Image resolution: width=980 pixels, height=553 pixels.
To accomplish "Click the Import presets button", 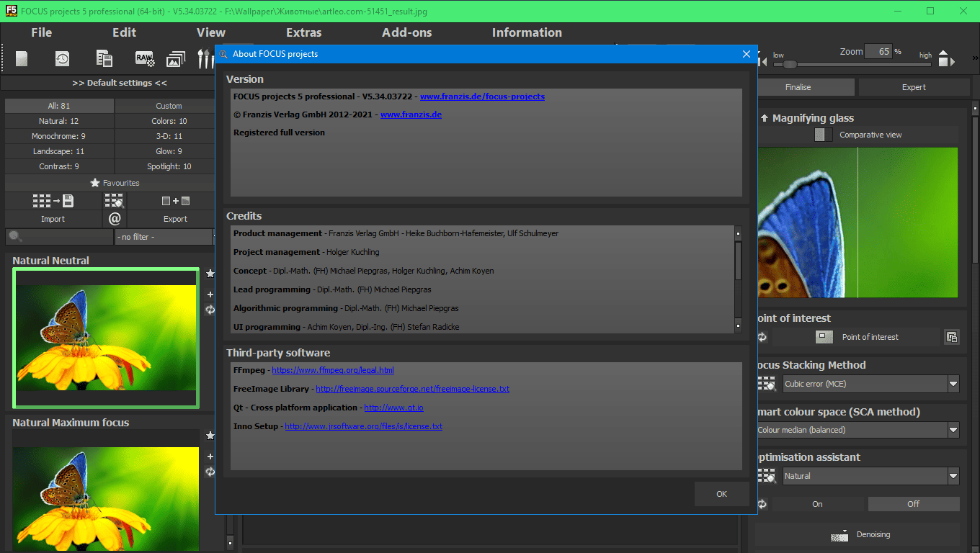I will [x=53, y=219].
